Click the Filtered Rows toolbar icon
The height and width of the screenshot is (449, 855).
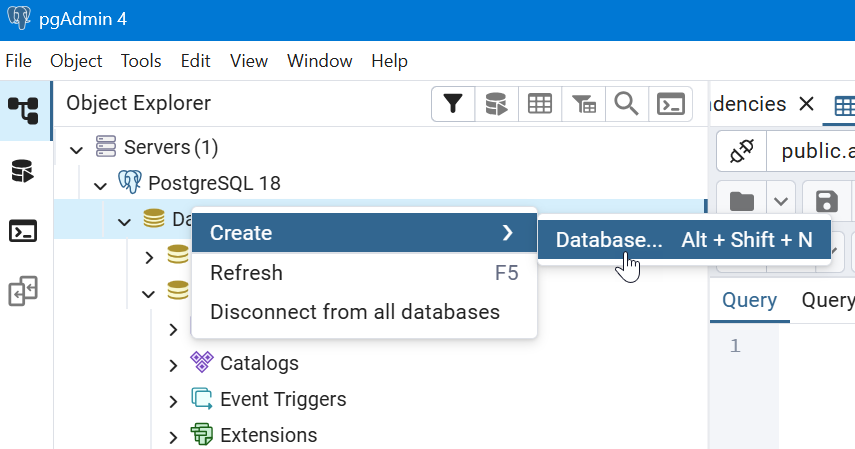click(x=583, y=104)
